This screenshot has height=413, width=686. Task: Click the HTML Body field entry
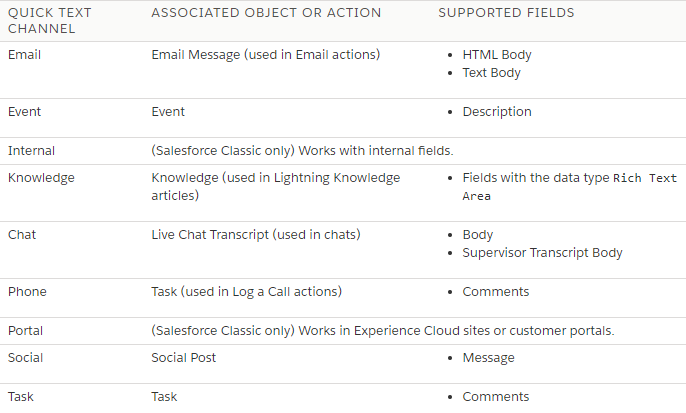coord(497,55)
